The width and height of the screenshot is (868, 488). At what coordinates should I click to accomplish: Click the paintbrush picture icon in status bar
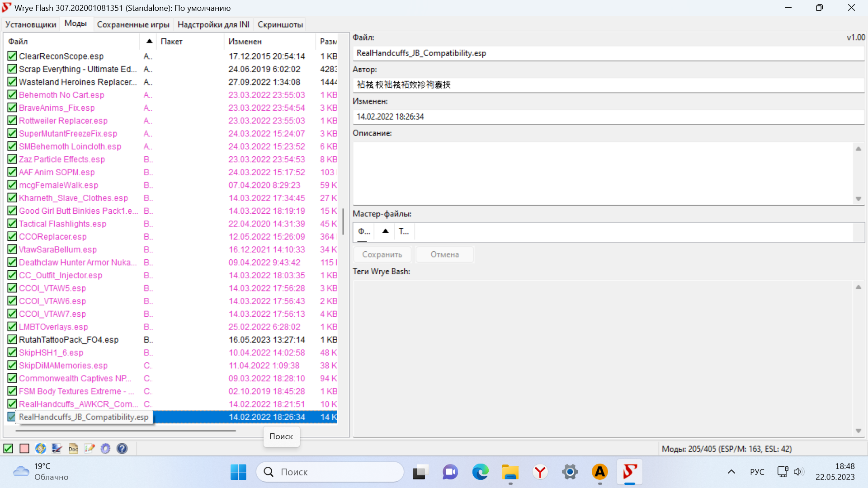coord(57,448)
